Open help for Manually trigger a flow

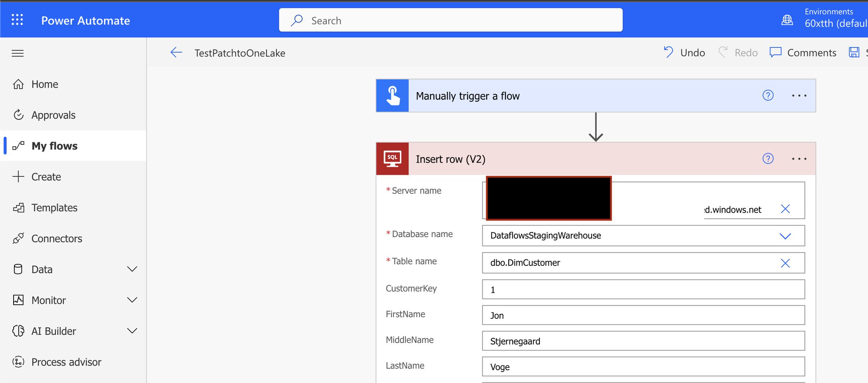click(x=768, y=95)
